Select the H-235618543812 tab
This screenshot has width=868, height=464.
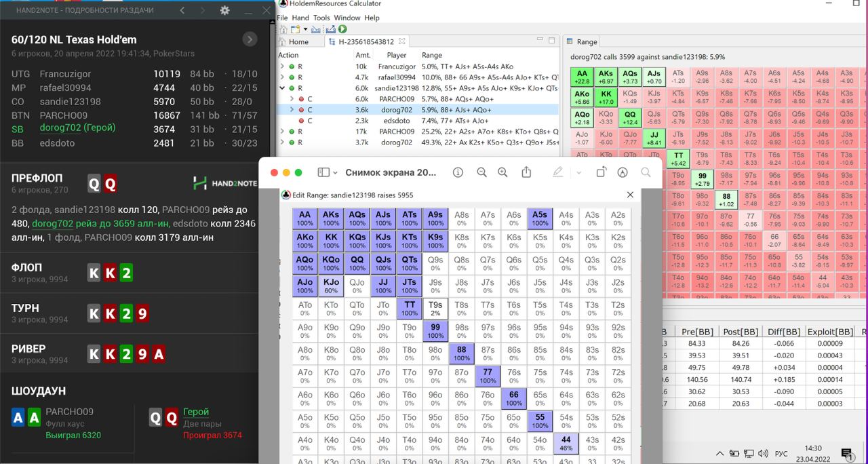pos(366,41)
